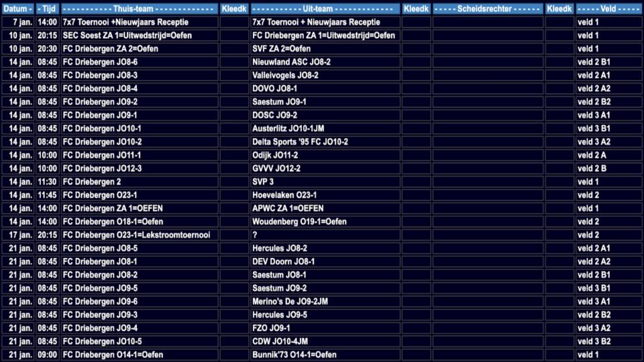This screenshot has width=644, height=362.
Task: Click the Scheidsrechter column header
Action: [x=487, y=9]
